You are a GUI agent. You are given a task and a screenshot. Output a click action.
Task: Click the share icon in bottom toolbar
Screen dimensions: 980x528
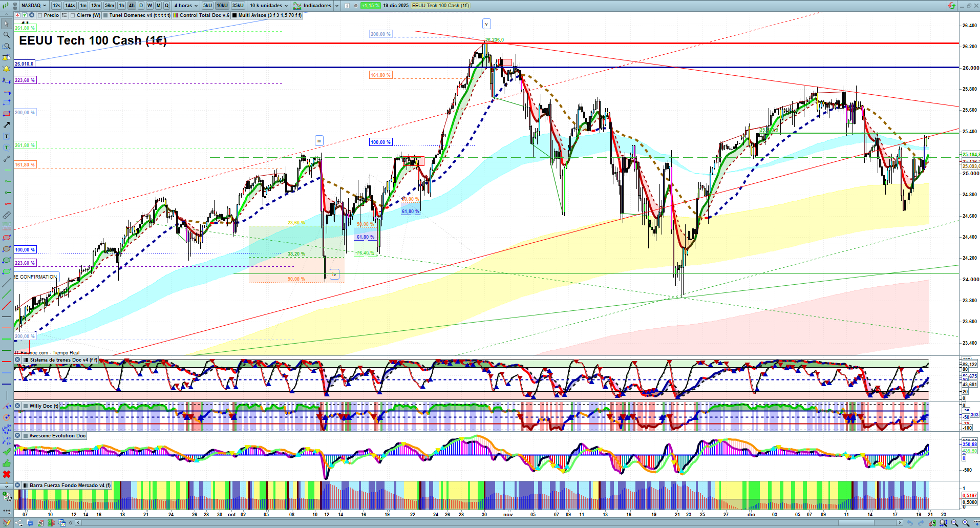[x=19, y=523]
